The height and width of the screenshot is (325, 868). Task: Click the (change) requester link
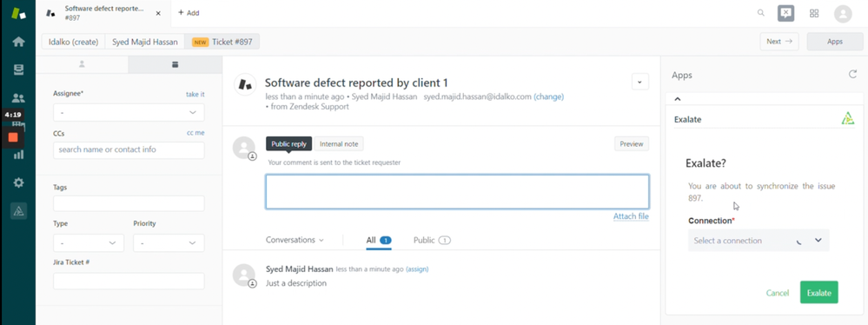tap(548, 96)
